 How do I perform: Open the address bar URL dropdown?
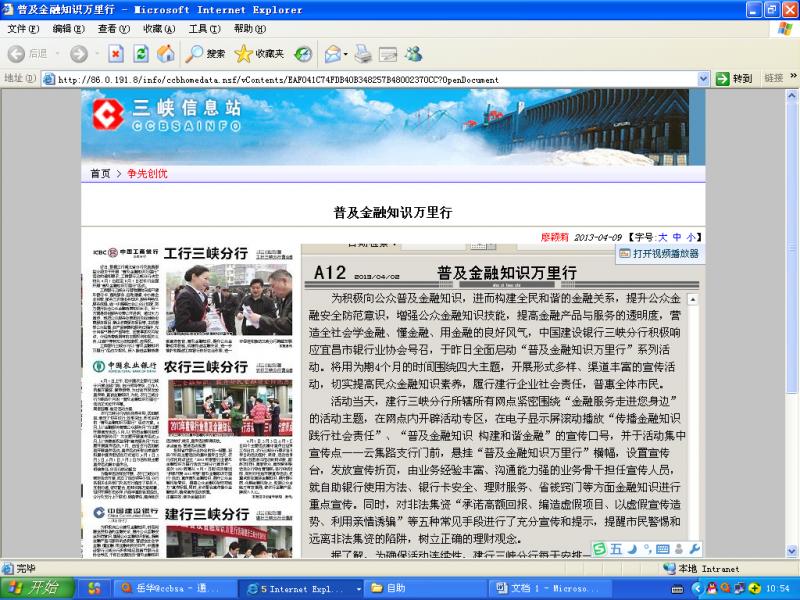(x=703, y=79)
